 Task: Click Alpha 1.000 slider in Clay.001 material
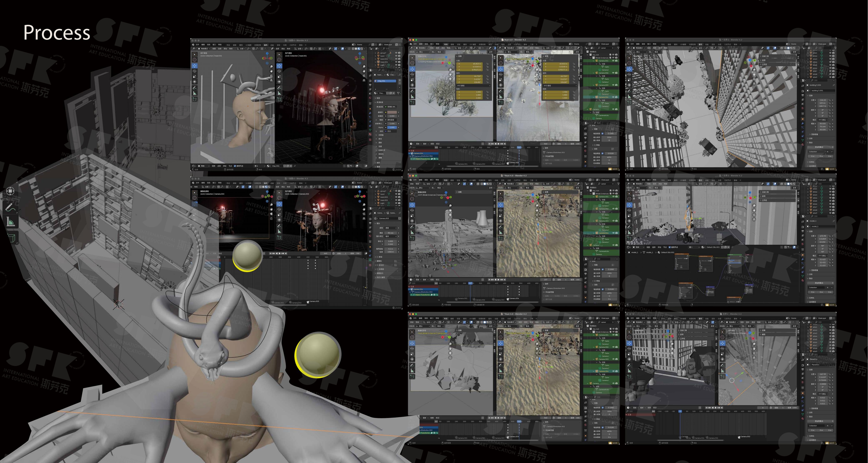pos(392,127)
